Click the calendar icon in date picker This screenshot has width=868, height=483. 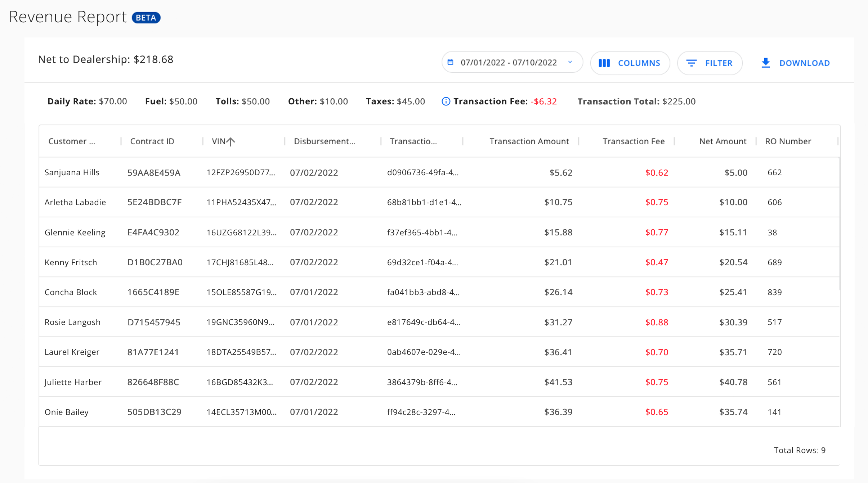pos(450,62)
